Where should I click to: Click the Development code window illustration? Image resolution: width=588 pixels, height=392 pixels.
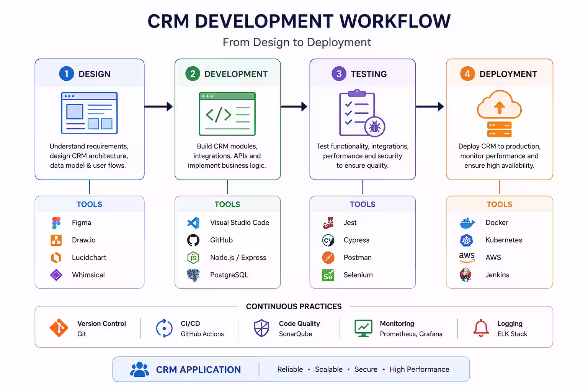227,114
